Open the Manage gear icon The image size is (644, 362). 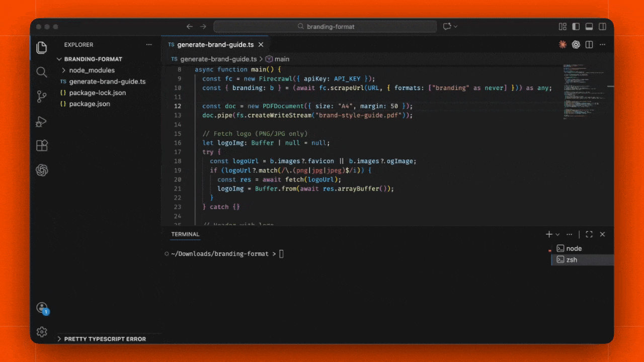click(42, 332)
